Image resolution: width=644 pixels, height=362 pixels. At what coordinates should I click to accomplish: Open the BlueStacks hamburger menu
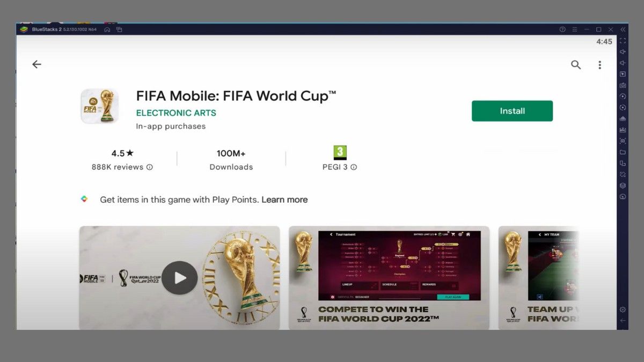pos(575,29)
